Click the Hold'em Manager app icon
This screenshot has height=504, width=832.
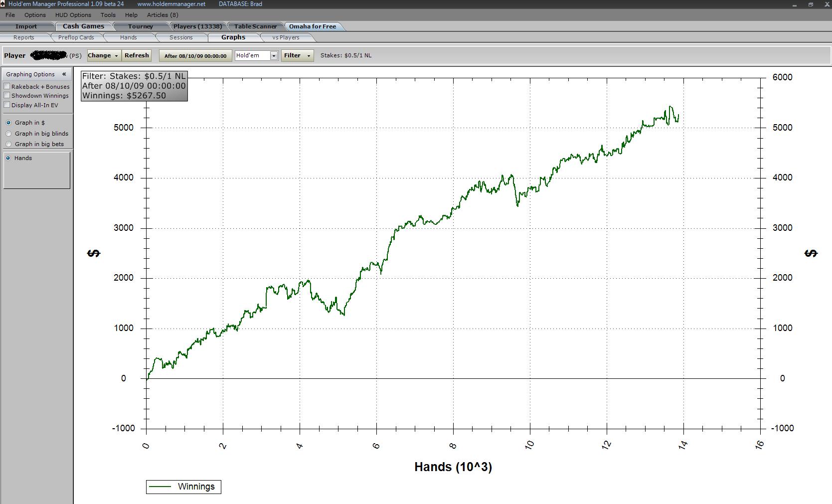[3, 3]
